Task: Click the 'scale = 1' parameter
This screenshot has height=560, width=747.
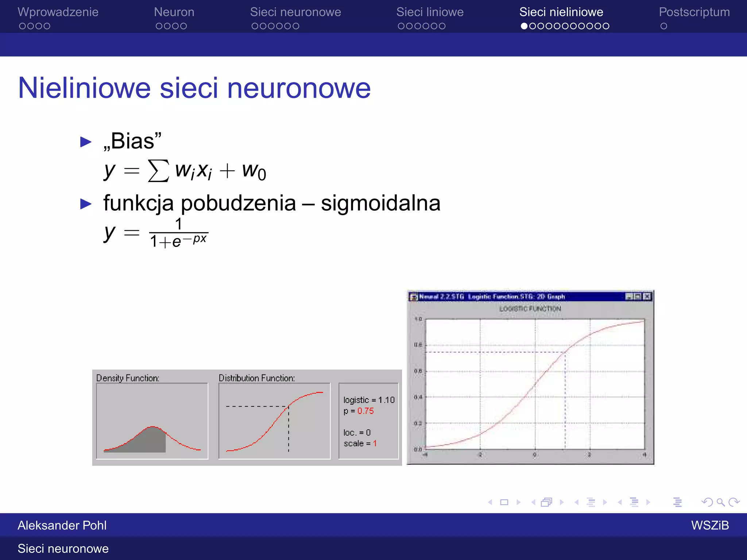Action: (x=360, y=444)
